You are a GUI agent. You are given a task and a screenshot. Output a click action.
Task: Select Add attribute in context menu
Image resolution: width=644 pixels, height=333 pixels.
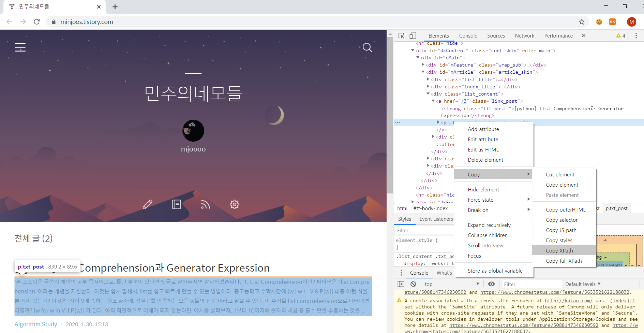tap(494, 129)
